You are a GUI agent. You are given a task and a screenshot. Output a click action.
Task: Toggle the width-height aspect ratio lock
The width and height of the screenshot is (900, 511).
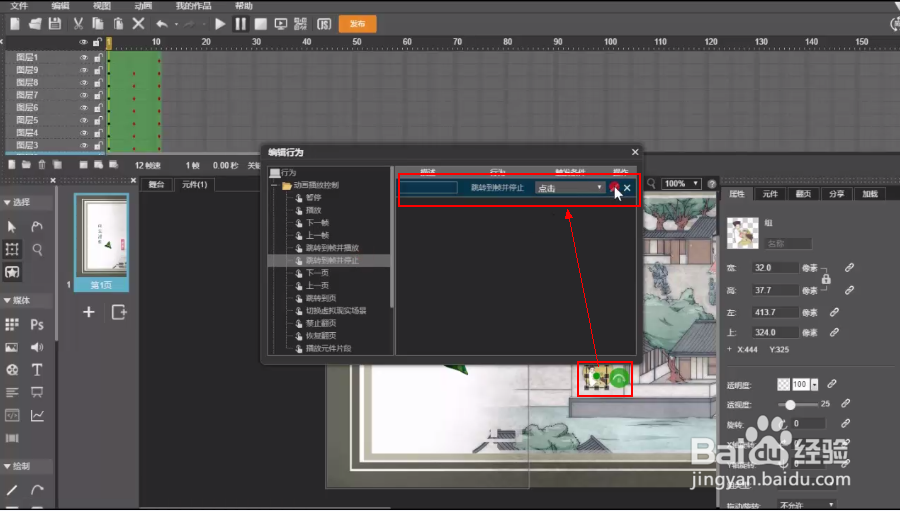point(826,279)
